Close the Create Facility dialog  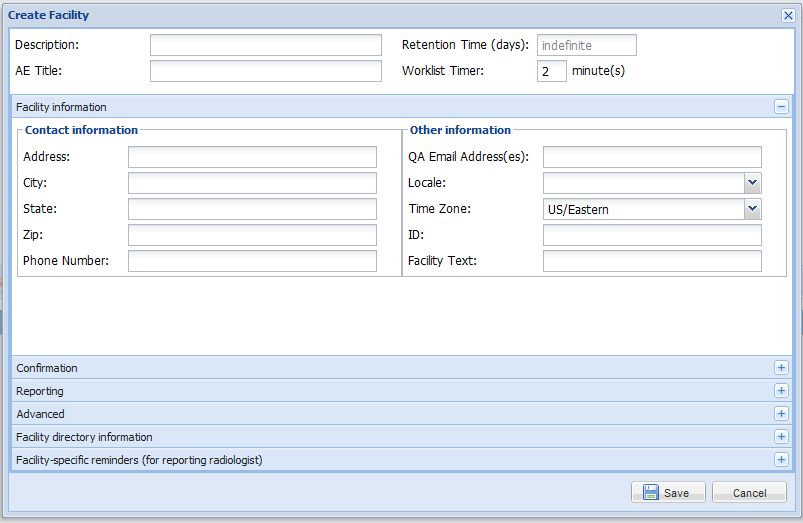pyautogui.click(x=788, y=15)
